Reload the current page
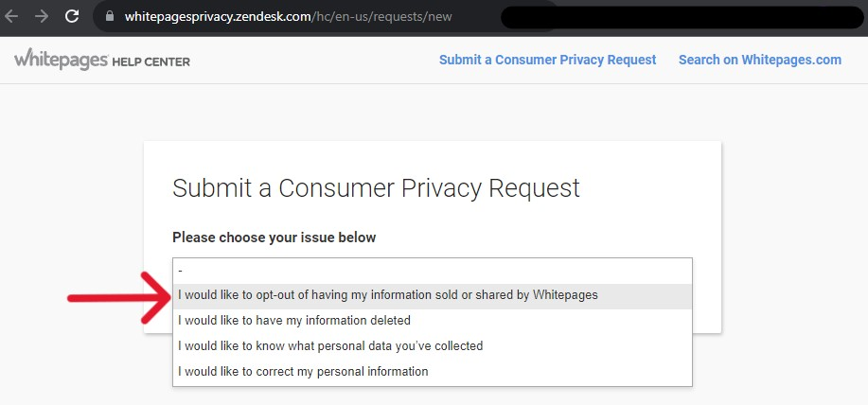Screen dimensions: 868x405 click(72, 16)
